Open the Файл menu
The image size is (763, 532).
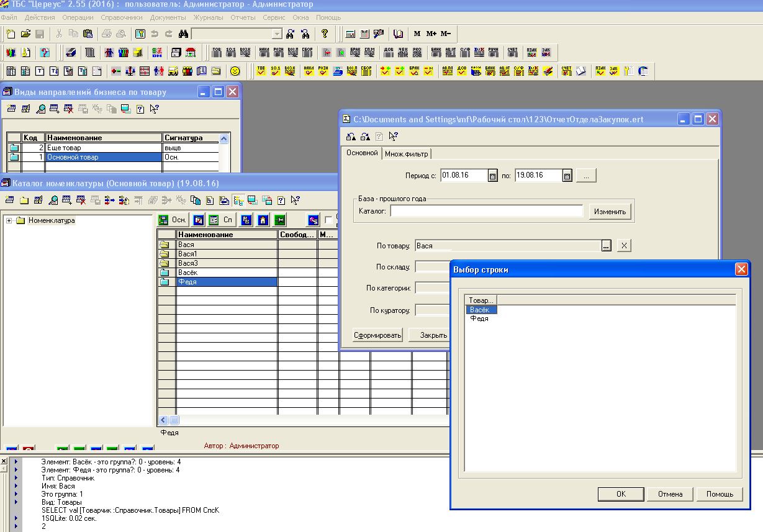[x=9, y=17]
